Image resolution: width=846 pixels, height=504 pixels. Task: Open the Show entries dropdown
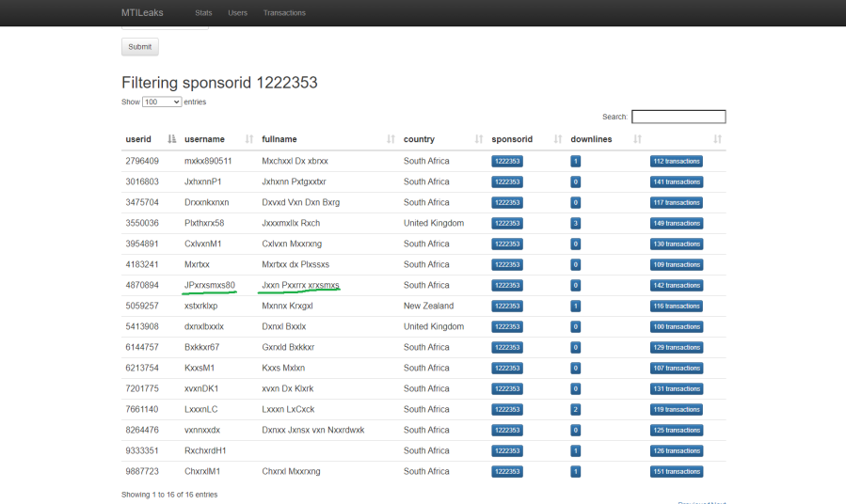click(x=162, y=102)
